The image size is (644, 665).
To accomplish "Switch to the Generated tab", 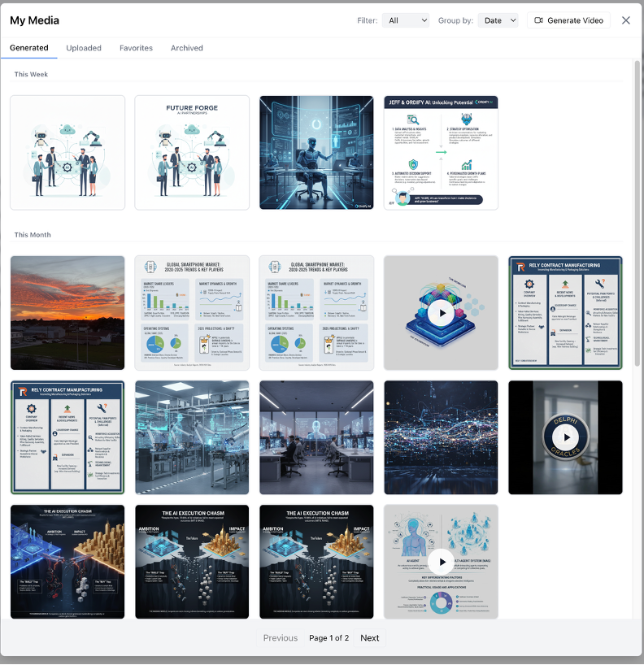I will pyautogui.click(x=28, y=48).
